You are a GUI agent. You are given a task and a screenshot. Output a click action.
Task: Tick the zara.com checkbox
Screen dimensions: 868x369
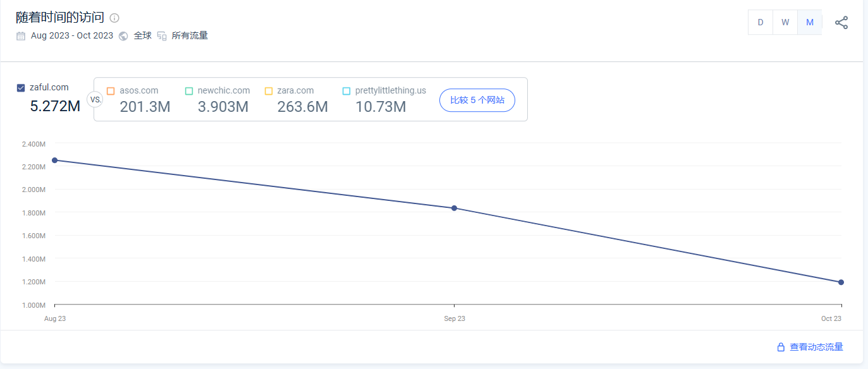pyautogui.click(x=269, y=91)
